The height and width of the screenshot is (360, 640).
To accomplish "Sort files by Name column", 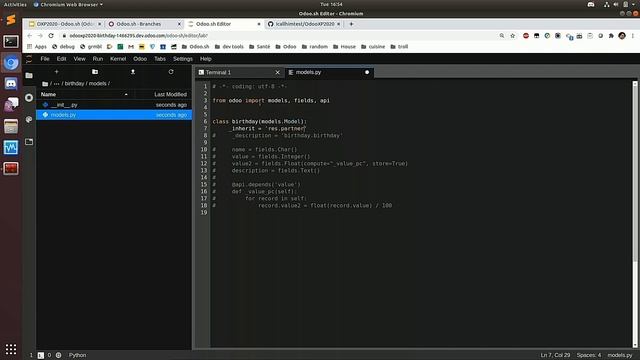I will coord(85,94).
